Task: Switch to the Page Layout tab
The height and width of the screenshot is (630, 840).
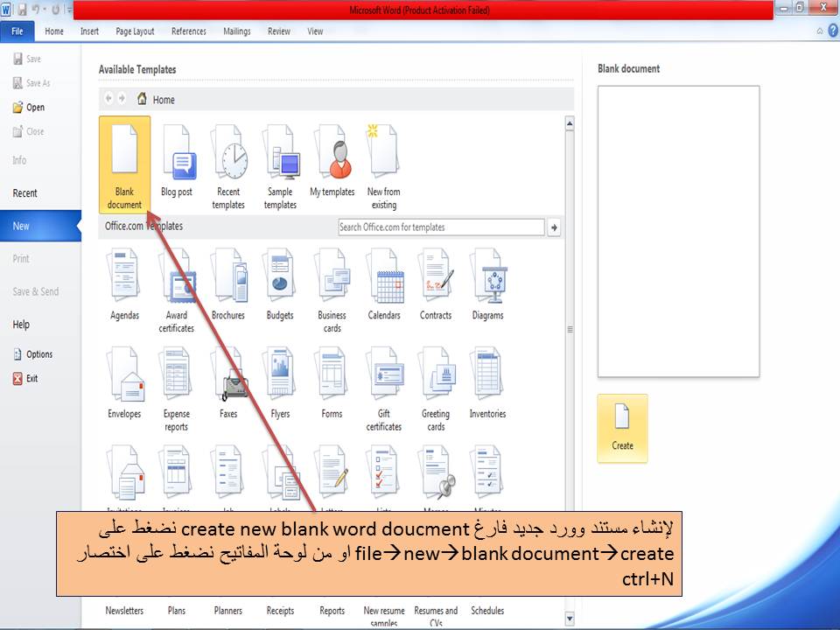Action: point(135,31)
